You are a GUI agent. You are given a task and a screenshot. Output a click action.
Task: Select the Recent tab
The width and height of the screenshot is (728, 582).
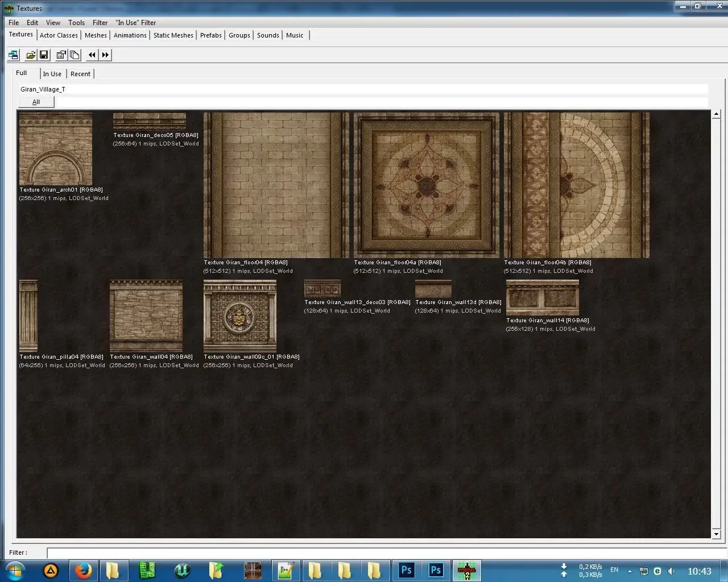[x=80, y=74]
